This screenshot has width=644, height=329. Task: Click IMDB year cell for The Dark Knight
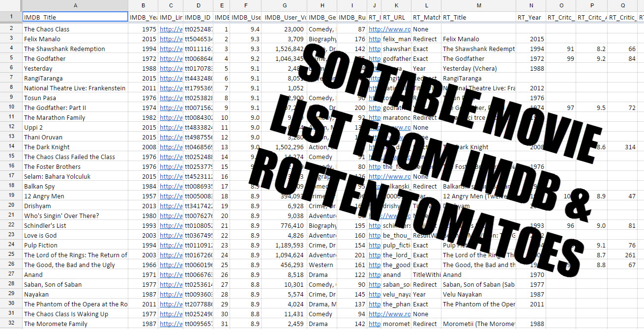point(143,147)
